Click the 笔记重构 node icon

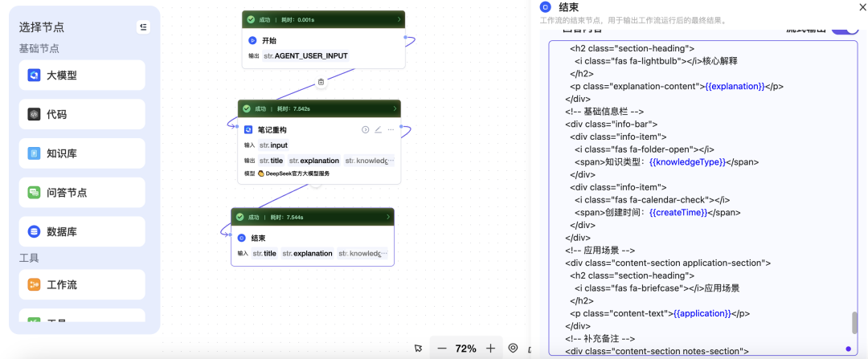pyautogui.click(x=248, y=129)
